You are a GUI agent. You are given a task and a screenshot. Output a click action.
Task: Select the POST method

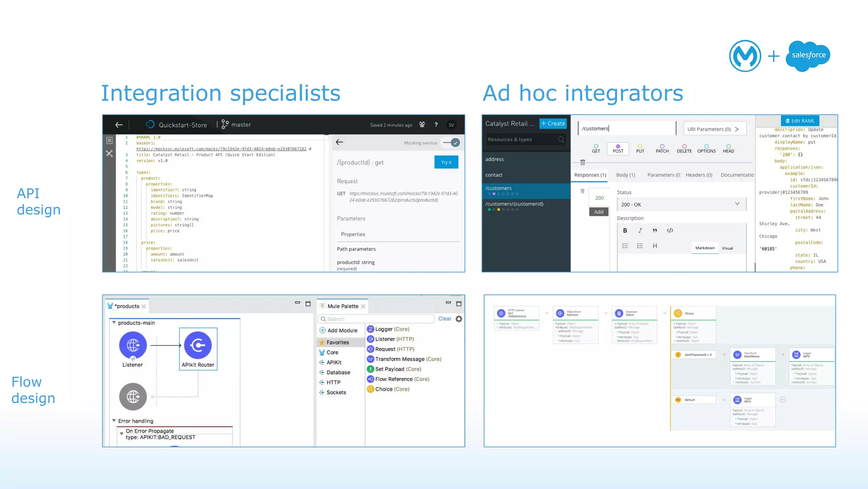pyautogui.click(x=618, y=148)
